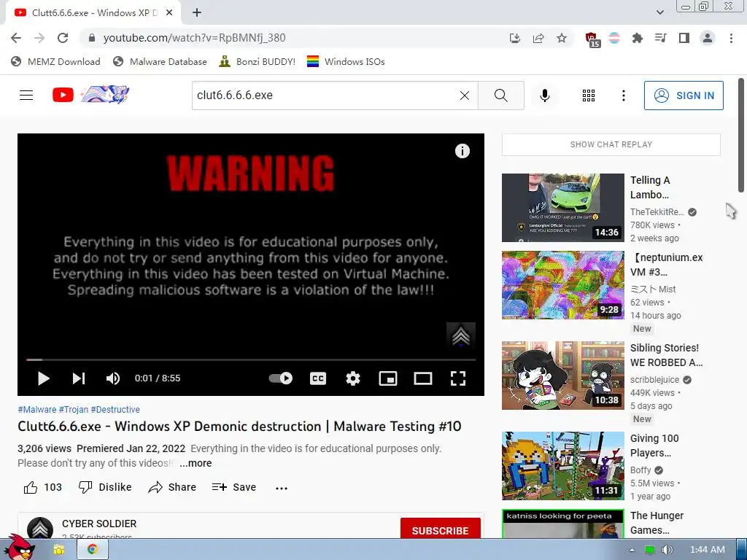Expand description with ...more

click(x=196, y=463)
